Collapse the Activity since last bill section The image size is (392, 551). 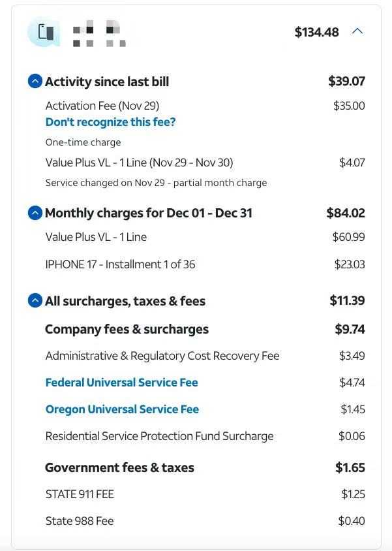tap(35, 82)
